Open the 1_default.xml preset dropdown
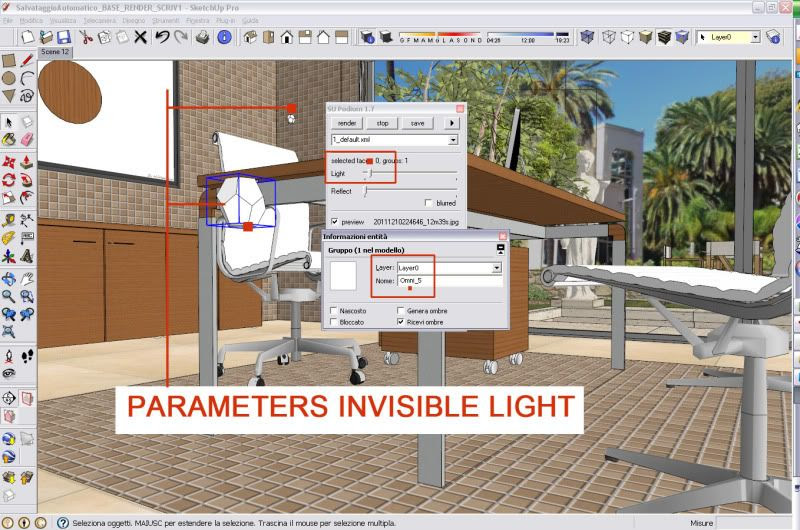Viewport: 800px width, 530px height. pos(453,140)
